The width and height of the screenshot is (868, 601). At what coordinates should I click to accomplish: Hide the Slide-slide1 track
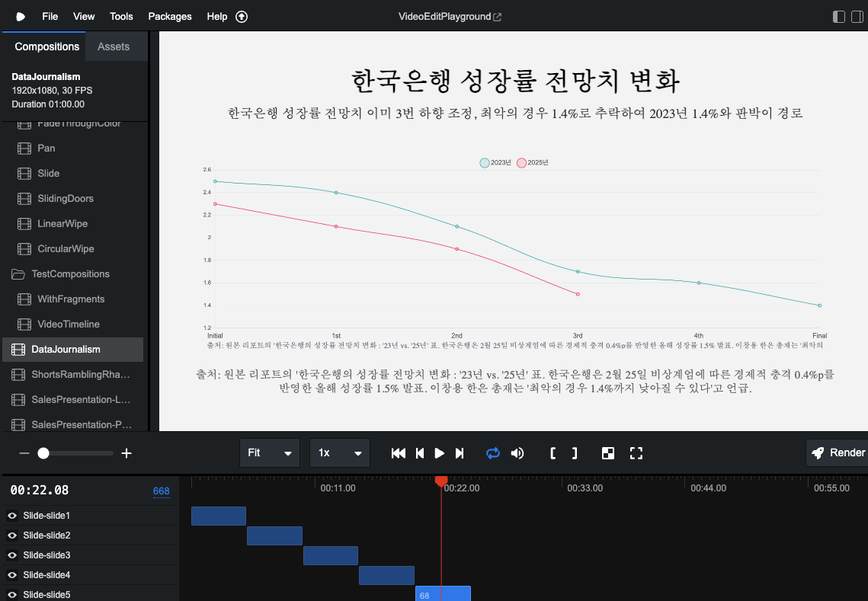coord(12,516)
